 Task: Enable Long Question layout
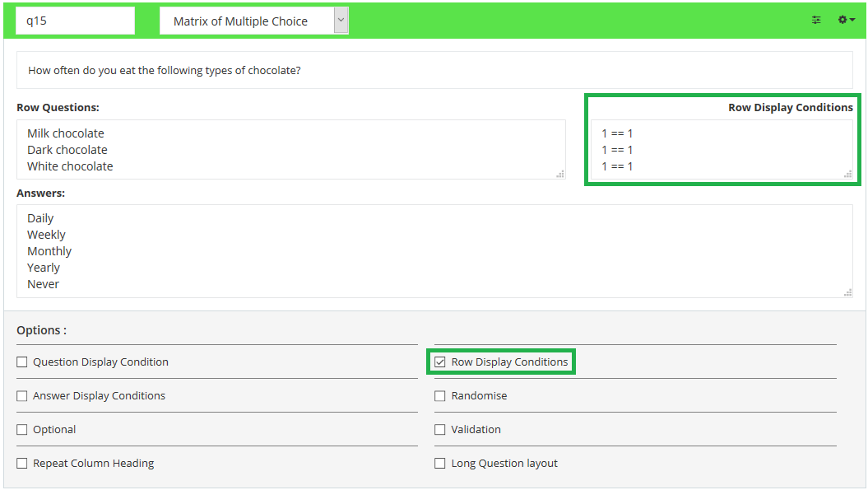pos(440,463)
